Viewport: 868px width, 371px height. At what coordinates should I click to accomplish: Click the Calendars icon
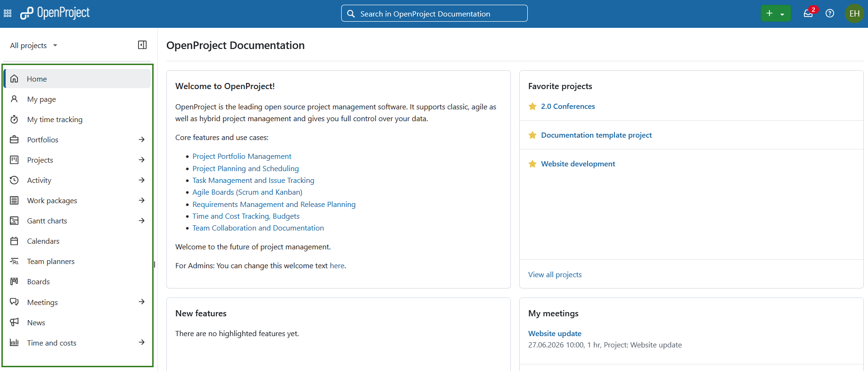15,241
